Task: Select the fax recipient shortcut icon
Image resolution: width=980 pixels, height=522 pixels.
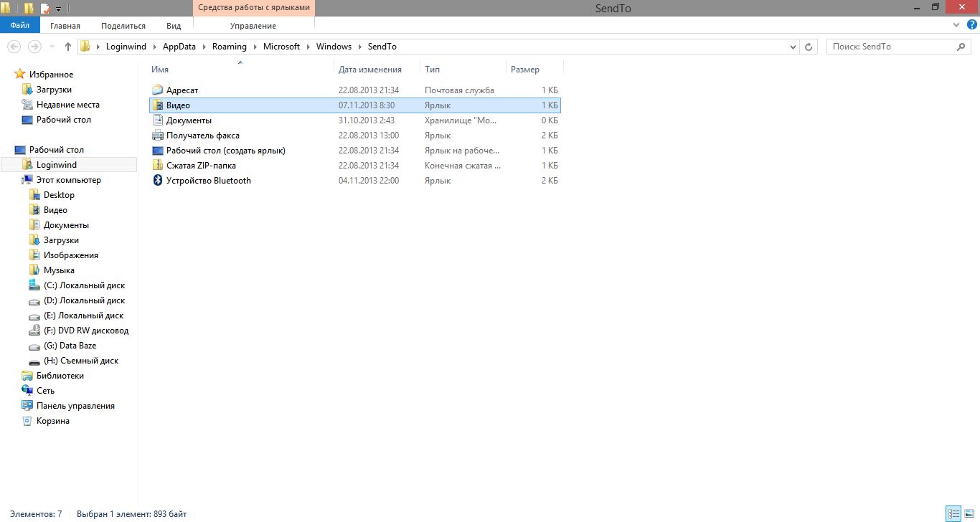Action: click(x=158, y=136)
